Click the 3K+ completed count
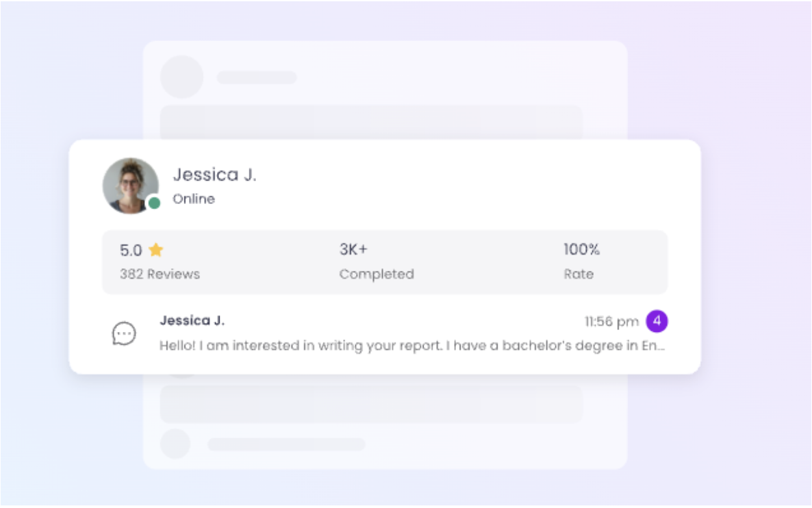 pyautogui.click(x=353, y=249)
